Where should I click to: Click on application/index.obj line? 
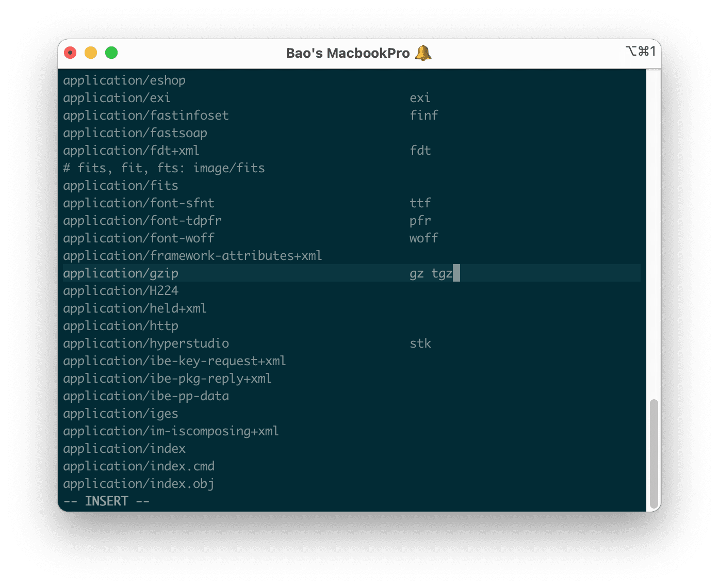[139, 484]
